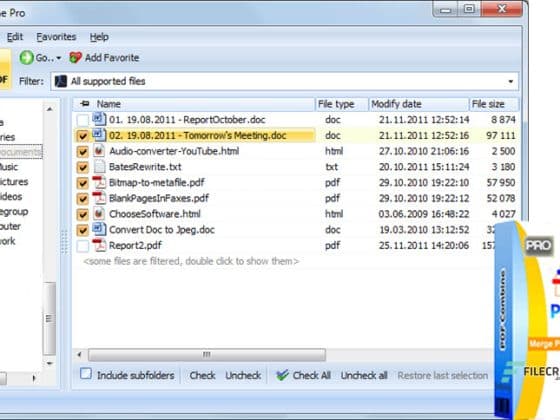The image size is (560, 420).
Task: Click text file icon of BatesRewrite.txt
Action: (99, 166)
